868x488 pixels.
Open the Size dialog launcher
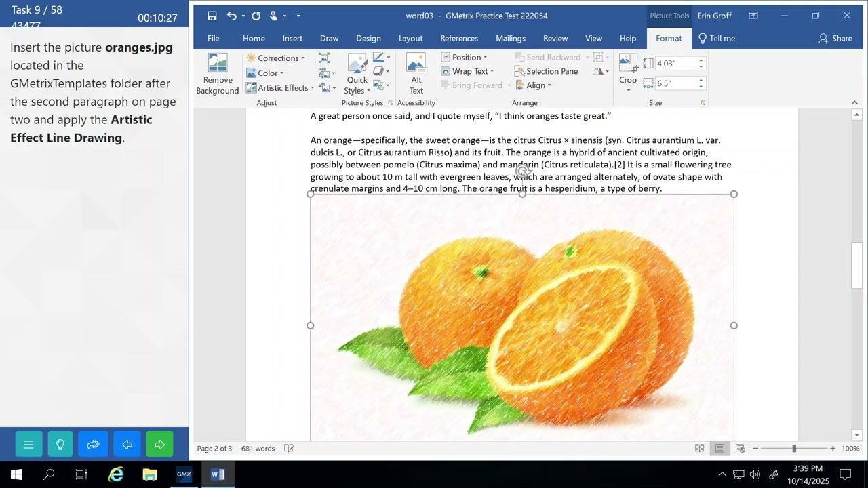pos(703,103)
